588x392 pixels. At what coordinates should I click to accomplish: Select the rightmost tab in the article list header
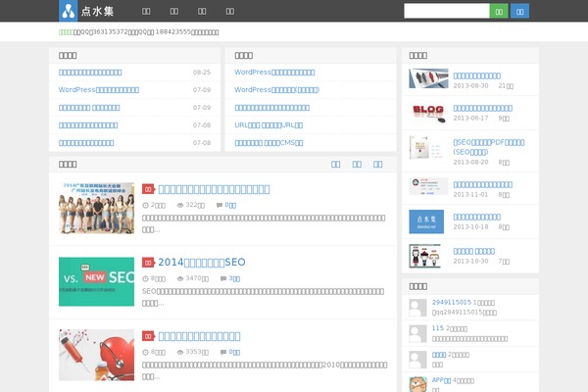[x=379, y=164]
